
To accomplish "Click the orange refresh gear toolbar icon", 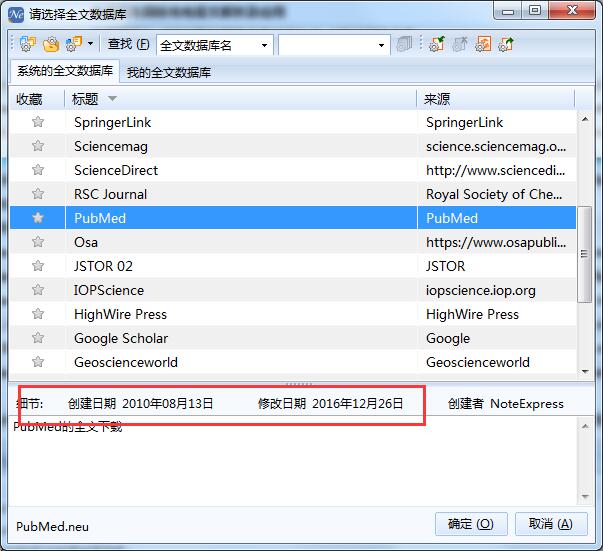I will tap(483, 44).
